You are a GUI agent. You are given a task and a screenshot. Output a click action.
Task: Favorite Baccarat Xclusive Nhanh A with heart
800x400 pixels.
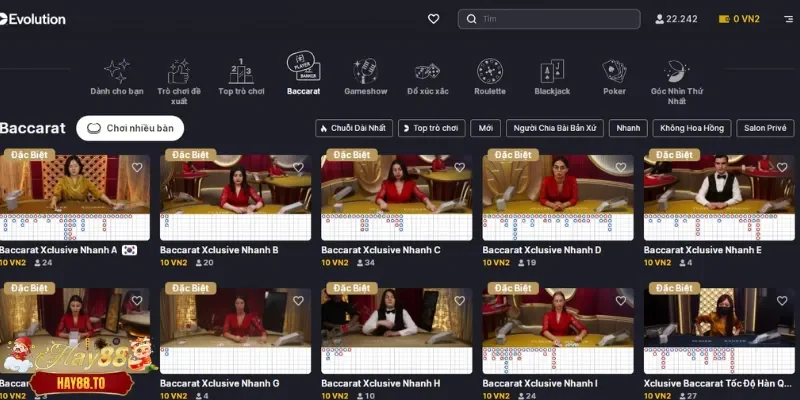click(137, 167)
